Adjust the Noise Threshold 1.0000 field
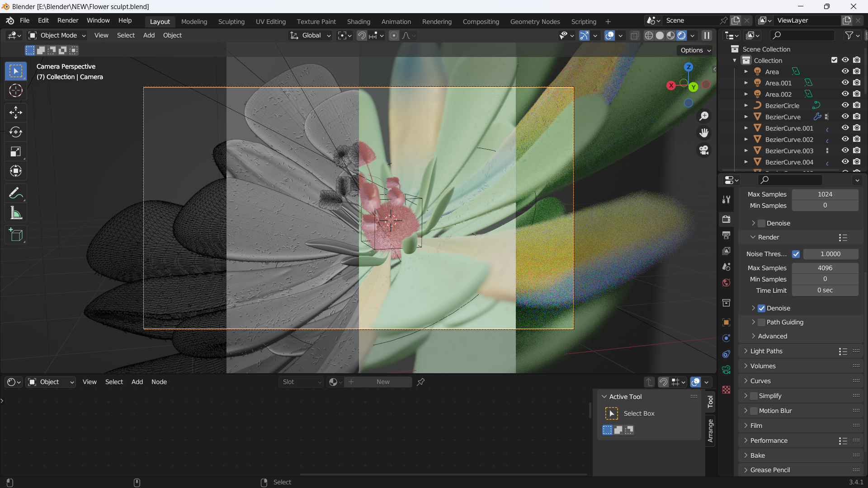 (x=830, y=254)
